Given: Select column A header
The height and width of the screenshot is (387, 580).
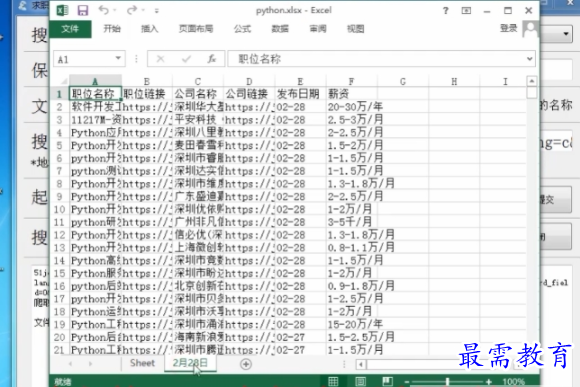Looking at the screenshot, I should tap(95, 81).
